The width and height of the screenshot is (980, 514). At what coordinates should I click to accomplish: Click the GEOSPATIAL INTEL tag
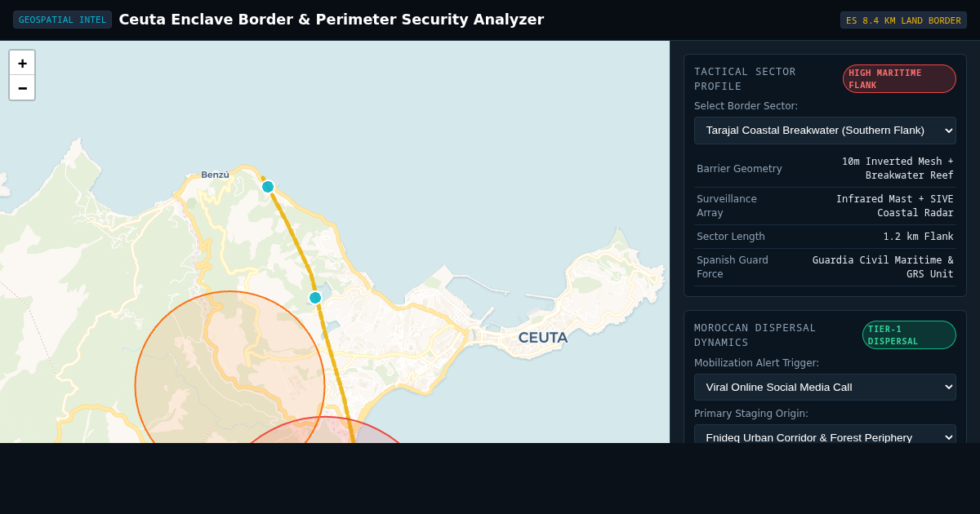(62, 20)
